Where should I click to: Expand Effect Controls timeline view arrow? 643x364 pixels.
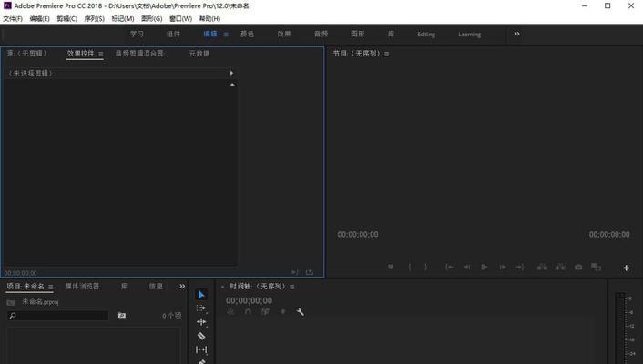pyautogui.click(x=231, y=73)
